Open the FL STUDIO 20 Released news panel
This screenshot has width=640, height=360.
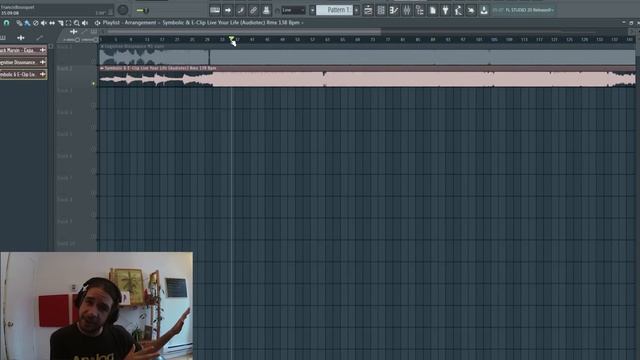coord(523,10)
